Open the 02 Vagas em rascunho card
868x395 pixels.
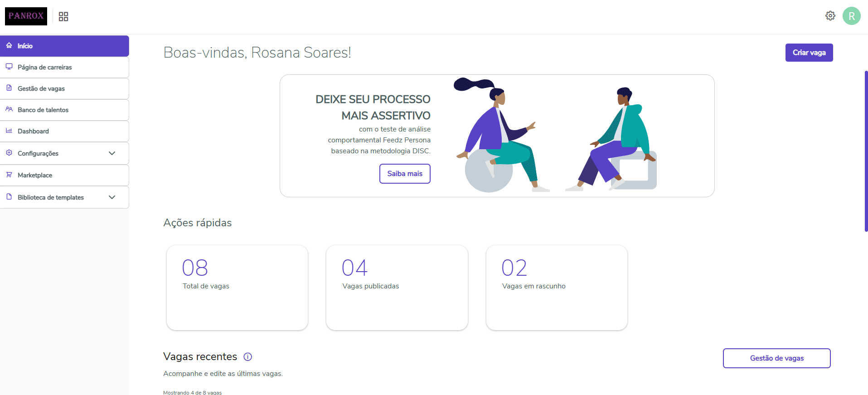point(557,288)
